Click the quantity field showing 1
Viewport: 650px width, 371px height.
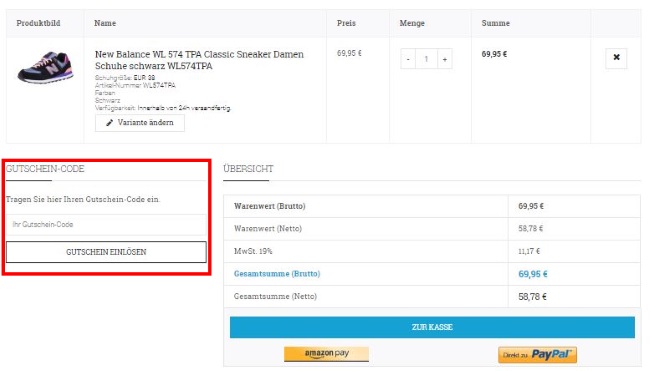426,59
